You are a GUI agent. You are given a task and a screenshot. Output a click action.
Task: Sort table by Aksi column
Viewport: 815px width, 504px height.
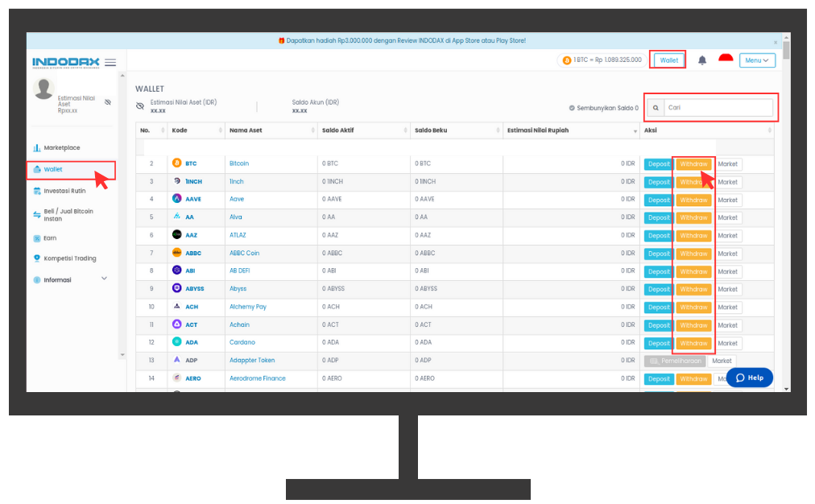coord(707,130)
